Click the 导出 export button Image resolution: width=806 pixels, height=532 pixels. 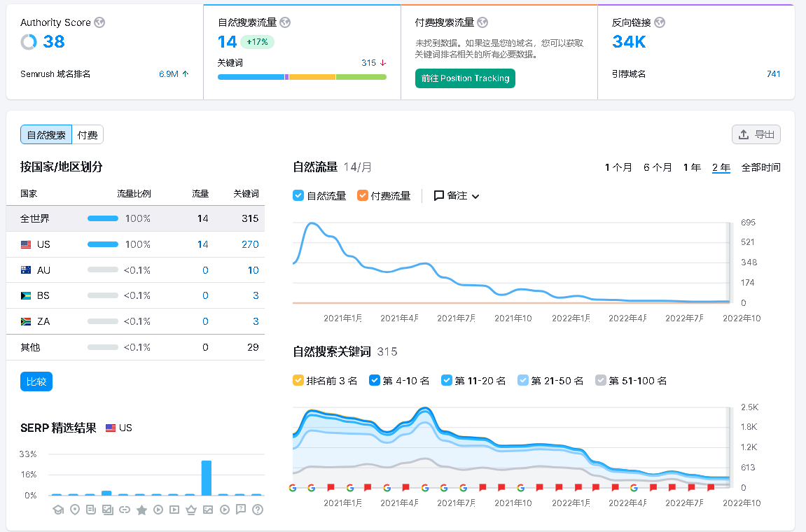pyautogui.click(x=756, y=135)
